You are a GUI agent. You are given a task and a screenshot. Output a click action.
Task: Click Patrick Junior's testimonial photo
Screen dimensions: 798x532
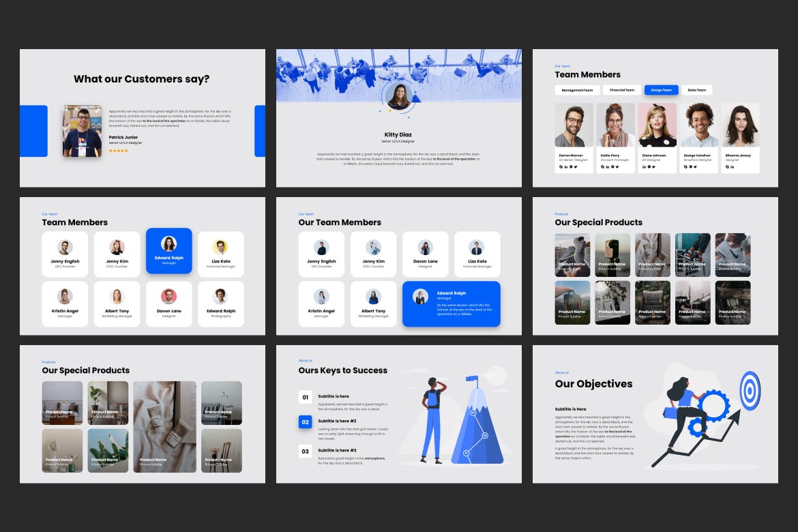click(x=83, y=131)
